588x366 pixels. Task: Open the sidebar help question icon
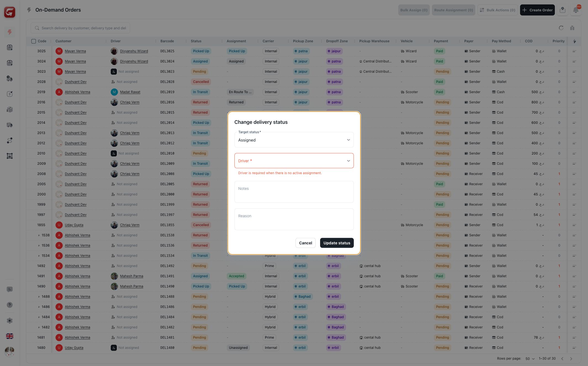[10, 305]
